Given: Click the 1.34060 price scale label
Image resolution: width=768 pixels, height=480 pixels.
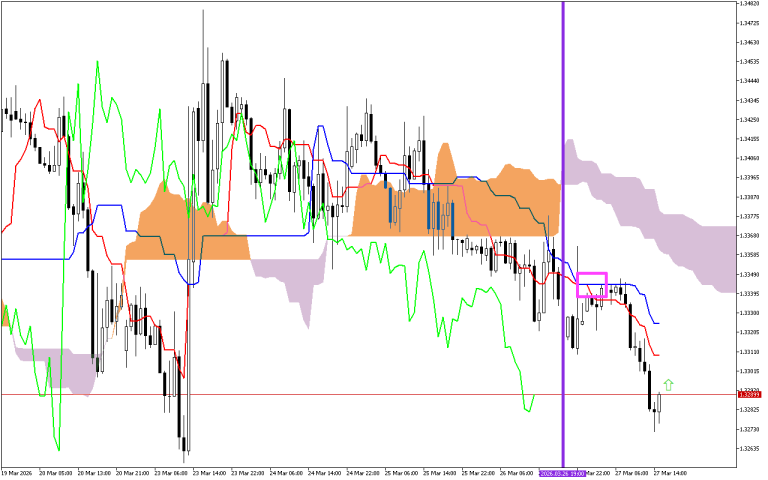Looking at the screenshot, I should tap(749, 158).
